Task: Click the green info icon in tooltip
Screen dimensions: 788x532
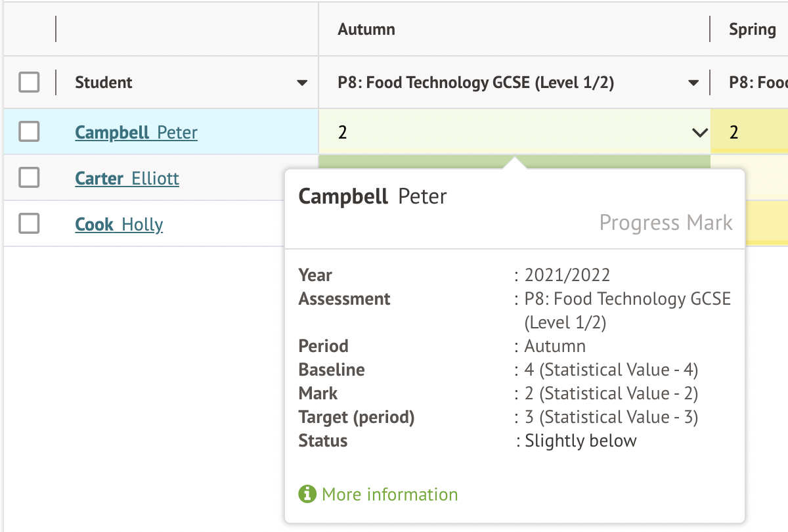Action: pos(307,494)
